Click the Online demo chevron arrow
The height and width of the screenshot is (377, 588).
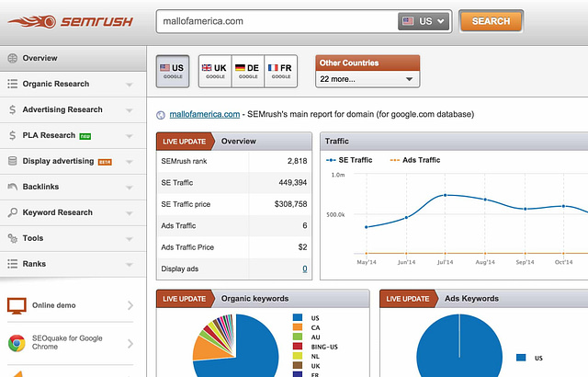coord(130,305)
